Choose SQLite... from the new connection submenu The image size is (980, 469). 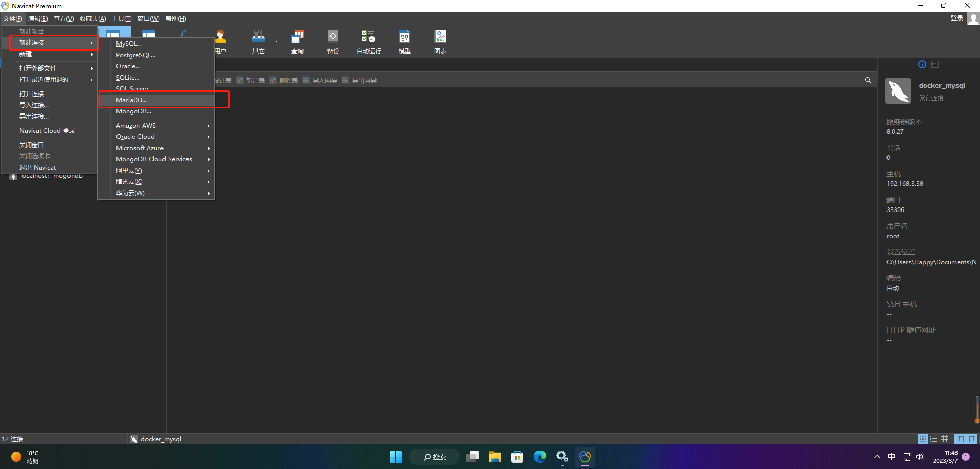[156, 78]
